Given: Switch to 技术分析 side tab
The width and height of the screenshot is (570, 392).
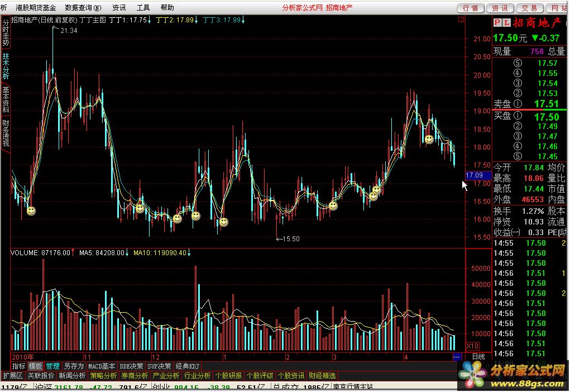Looking at the screenshot, I should (x=6, y=66).
